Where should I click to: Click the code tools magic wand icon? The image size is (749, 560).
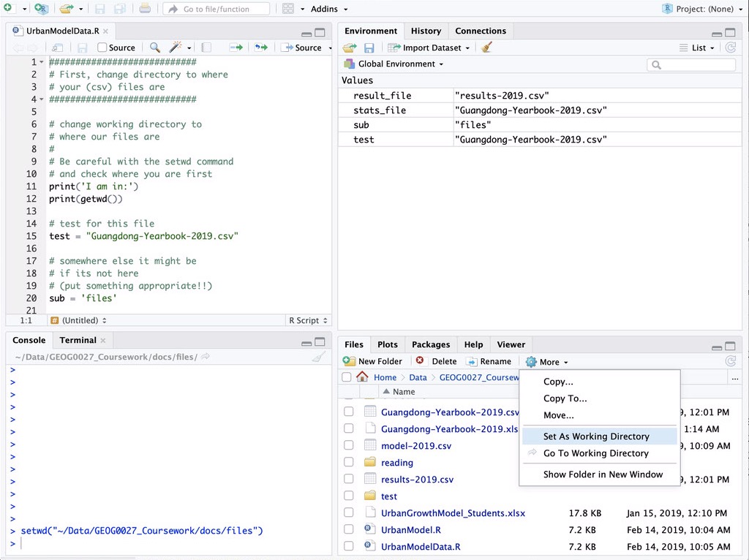pyautogui.click(x=176, y=47)
